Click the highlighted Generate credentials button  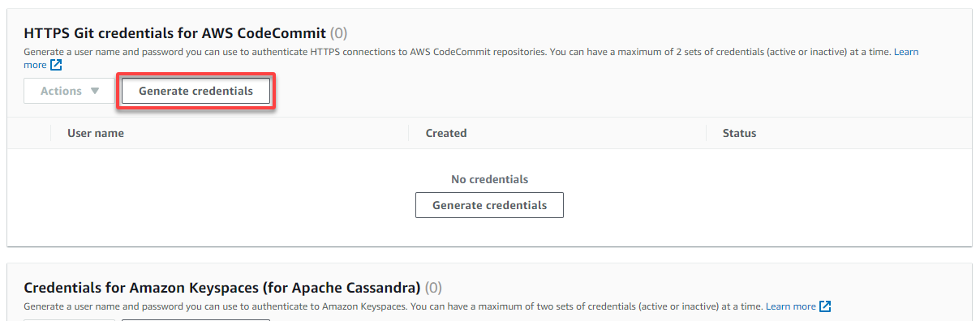(x=196, y=92)
